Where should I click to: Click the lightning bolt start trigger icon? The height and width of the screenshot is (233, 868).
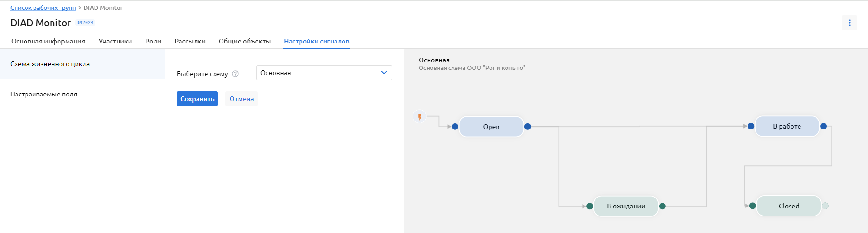(x=420, y=116)
